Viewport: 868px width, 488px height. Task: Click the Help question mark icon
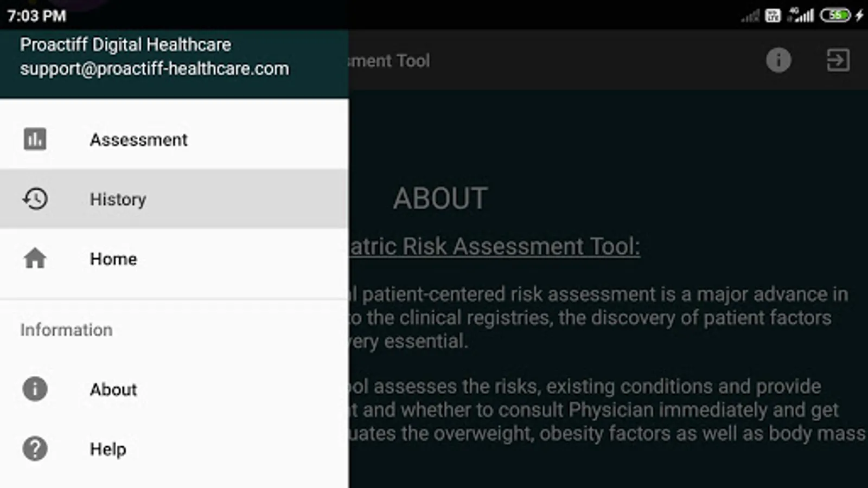(x=35, y=449)
